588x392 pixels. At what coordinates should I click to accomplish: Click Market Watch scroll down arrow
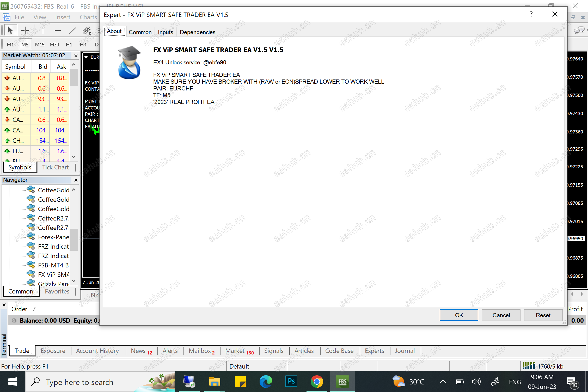[74, 157]
